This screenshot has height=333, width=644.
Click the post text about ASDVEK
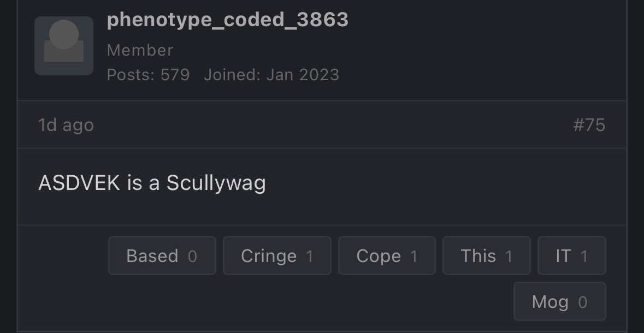coord(152,183)
